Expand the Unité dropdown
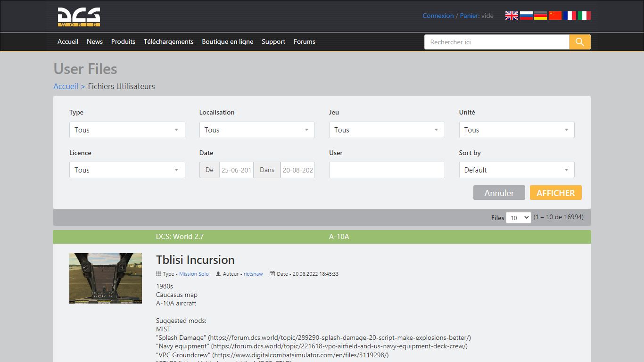Viewport: 644px width, 362px height. 517,130
